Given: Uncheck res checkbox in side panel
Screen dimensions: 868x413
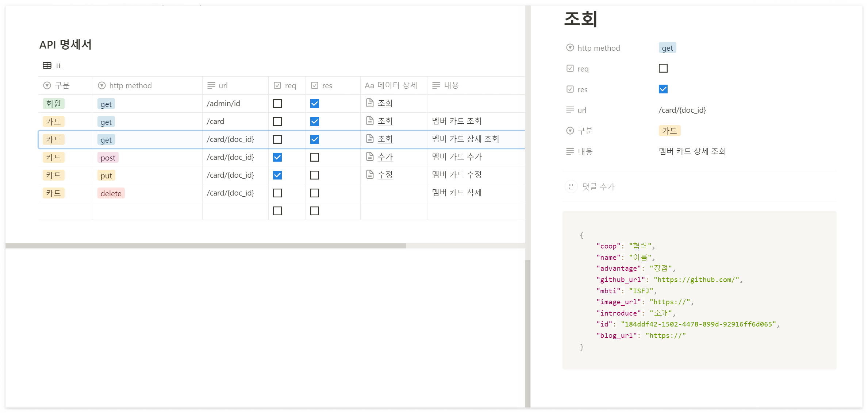Looking at the screenshot, I should 663,89.
